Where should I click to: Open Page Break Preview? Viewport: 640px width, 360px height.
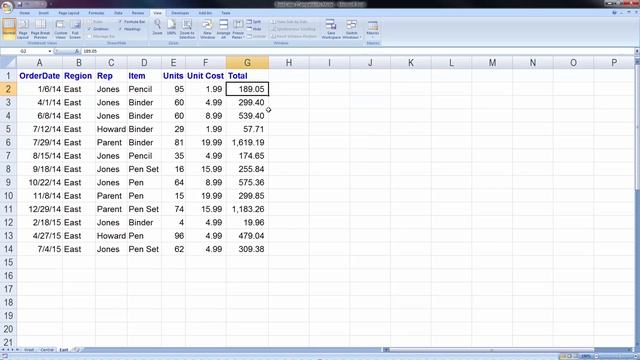[40, 29]
